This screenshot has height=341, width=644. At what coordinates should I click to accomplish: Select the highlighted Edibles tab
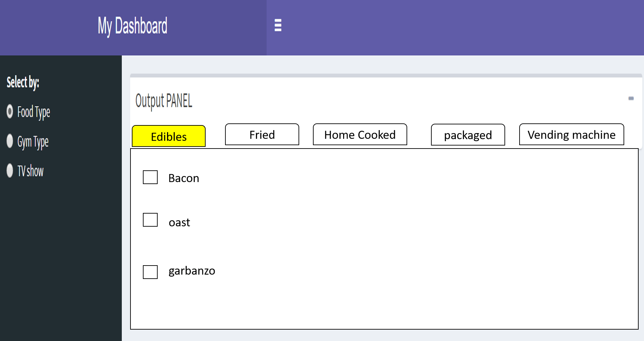click(x=169, y=136)
